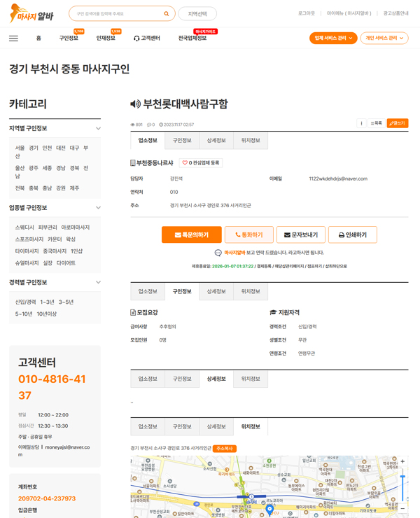The height and width of the screenshot is (518, 420).
Task: Select 스포츠마사지 business type link
Action: pos(29,239)
